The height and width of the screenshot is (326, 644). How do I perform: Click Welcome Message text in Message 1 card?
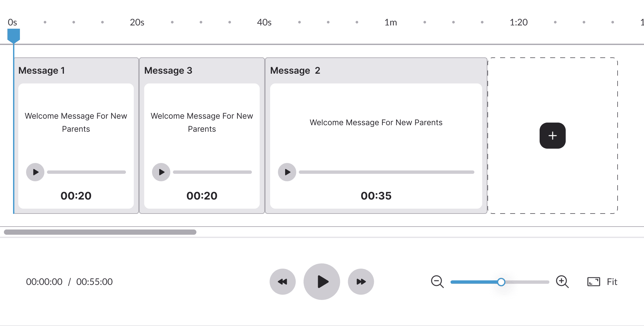click(76, 122)
